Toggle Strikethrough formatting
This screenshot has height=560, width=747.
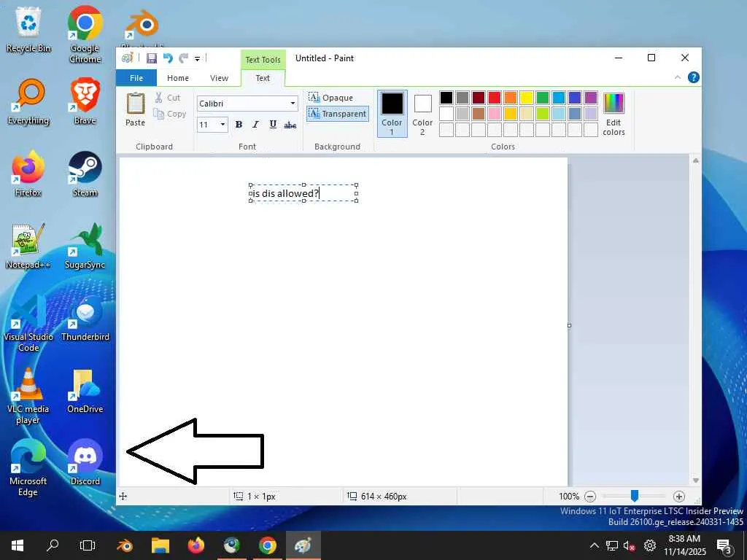coord(290,125)
